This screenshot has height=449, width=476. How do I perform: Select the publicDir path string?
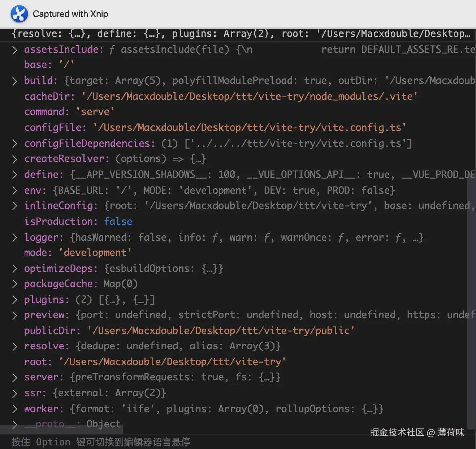click(221, 331)
